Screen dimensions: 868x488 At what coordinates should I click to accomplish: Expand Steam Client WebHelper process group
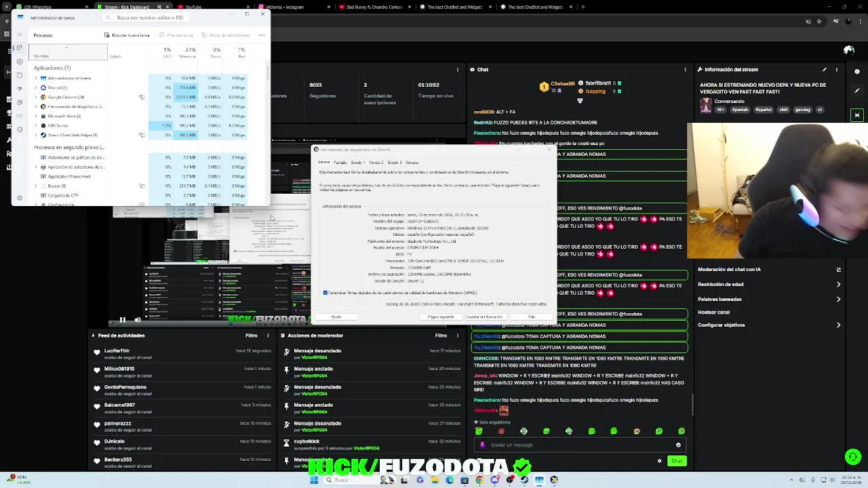36,135
